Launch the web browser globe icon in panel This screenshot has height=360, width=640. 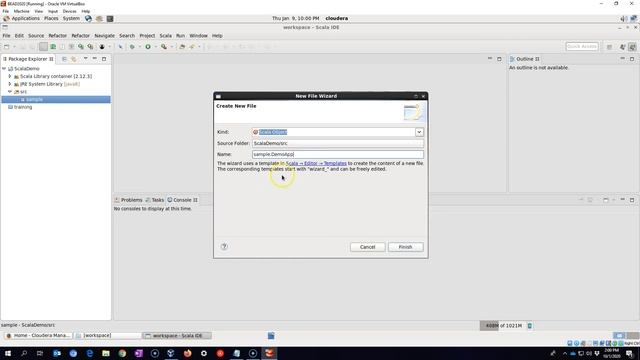click(88, 18)
